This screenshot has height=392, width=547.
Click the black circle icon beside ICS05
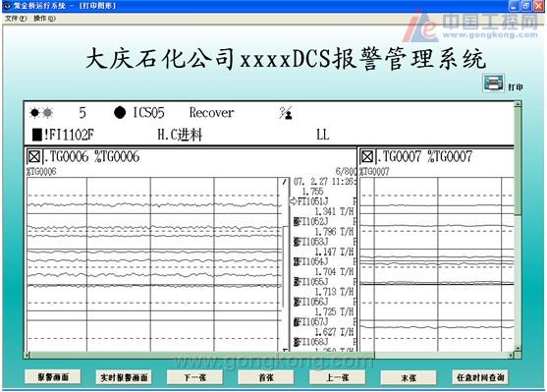click(x=120, y=112)
